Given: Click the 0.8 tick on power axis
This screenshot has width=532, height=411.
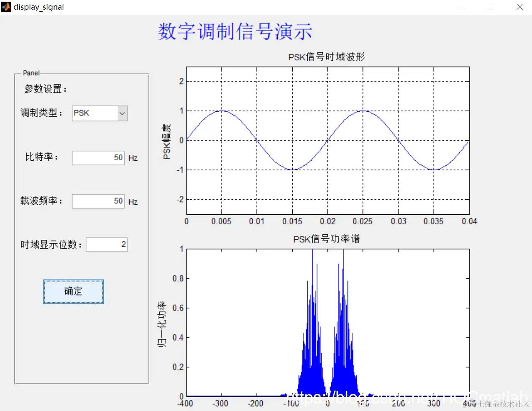Looking at the screenshot, I should point(178,278).
